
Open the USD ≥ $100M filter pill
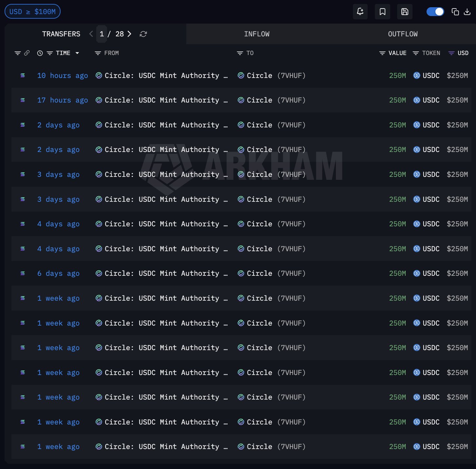(x=32, y=11)
